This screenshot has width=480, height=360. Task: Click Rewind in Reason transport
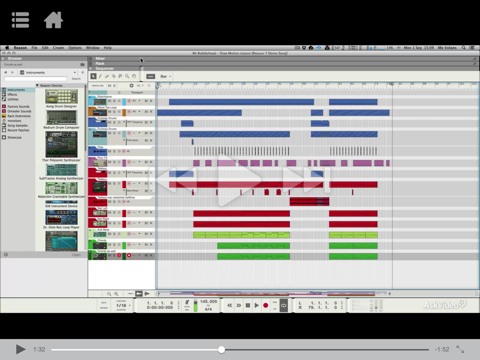pyautogui.click(x=230, y=305)
